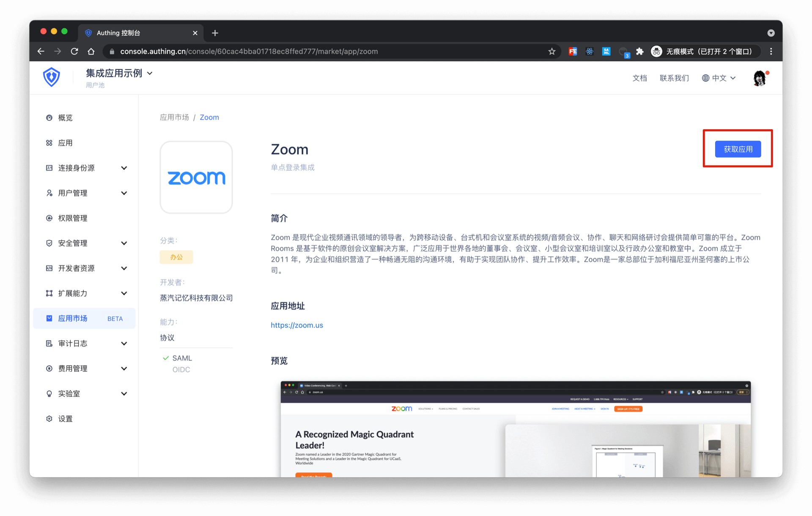Viewport: 812px width, 516px height.
Task: Open 概览 in the sidebar
Action: pos(65,118)
